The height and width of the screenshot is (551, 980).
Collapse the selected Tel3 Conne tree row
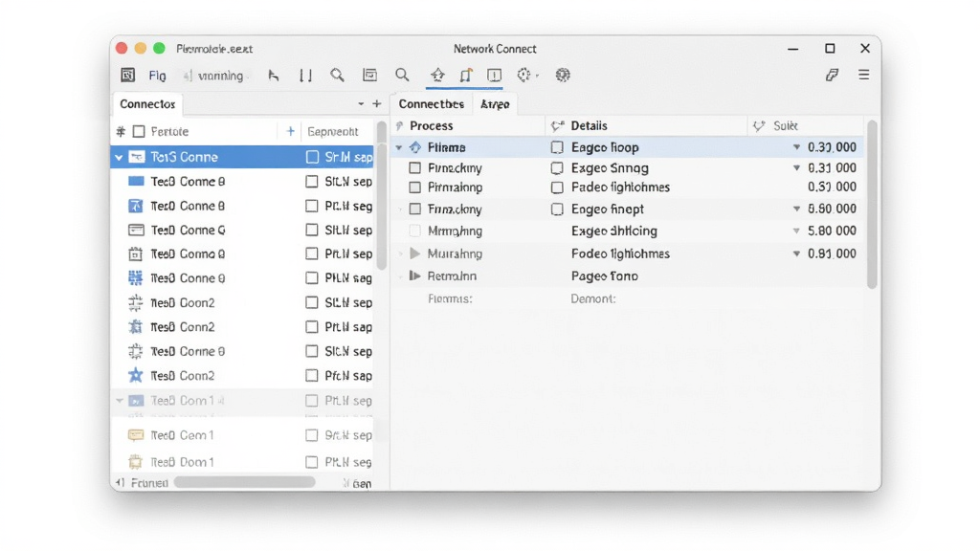click(x=119, y=158)
